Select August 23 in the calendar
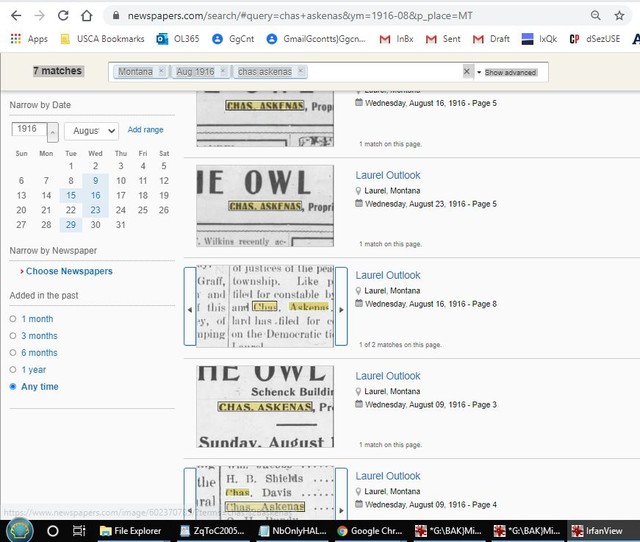640x542 pixels. click(x=96, y=210)
